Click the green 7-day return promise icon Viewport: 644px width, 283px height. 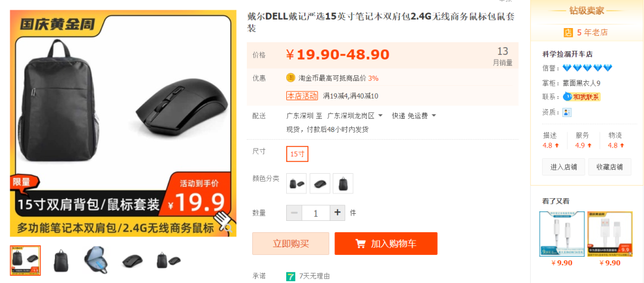[290, 276]
